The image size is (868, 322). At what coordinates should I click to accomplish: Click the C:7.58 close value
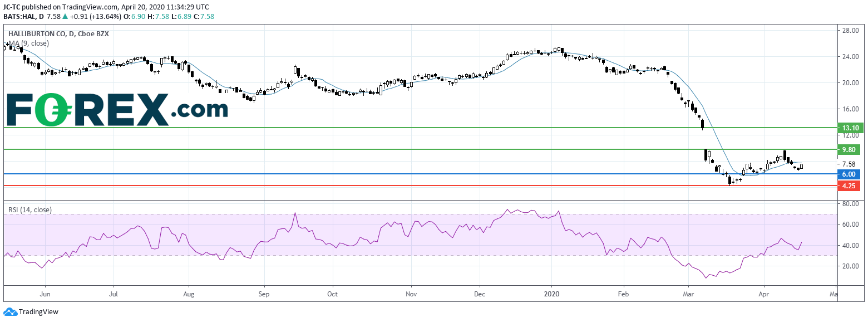pyautogui.click(x=205, y=16)
